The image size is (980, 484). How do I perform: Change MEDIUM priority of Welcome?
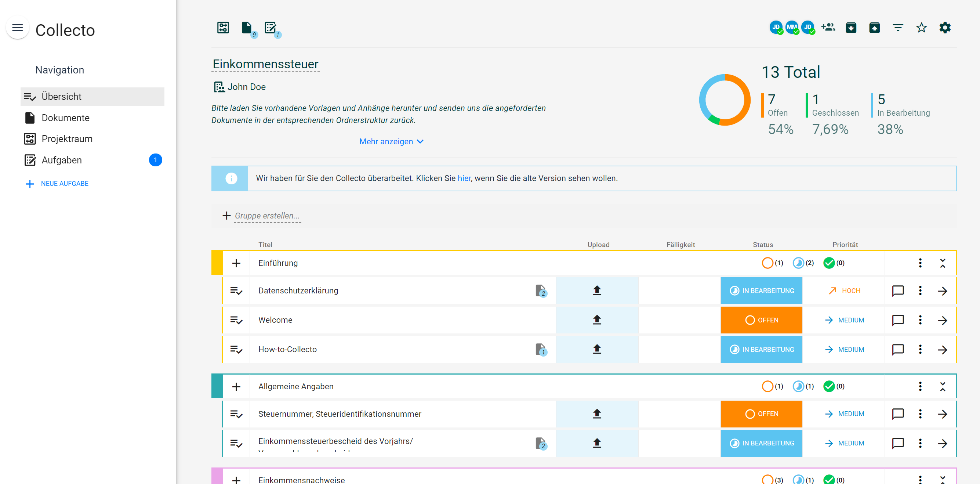coord(844,320)
